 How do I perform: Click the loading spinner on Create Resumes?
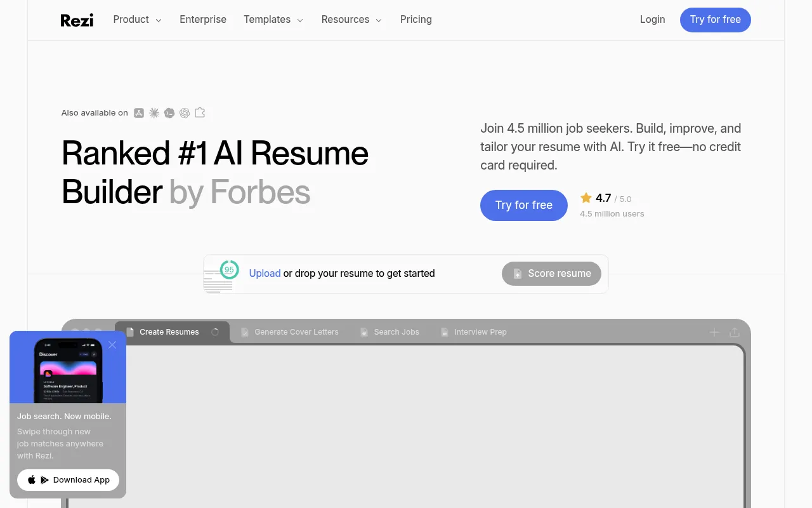tap(215, 332)
